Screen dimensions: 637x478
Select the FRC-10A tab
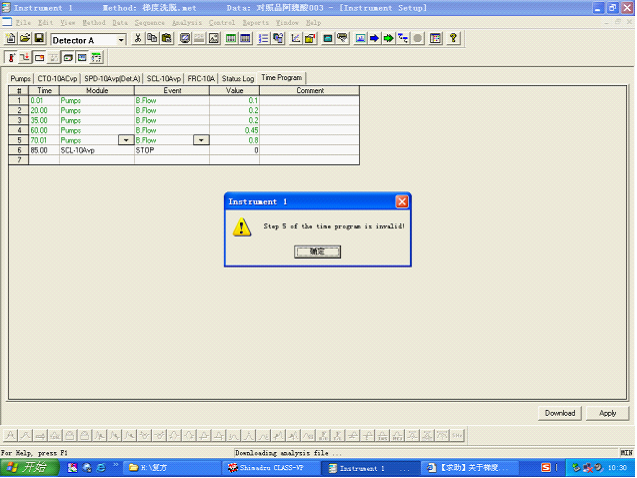pyautogui.click(x=201, y=78)
